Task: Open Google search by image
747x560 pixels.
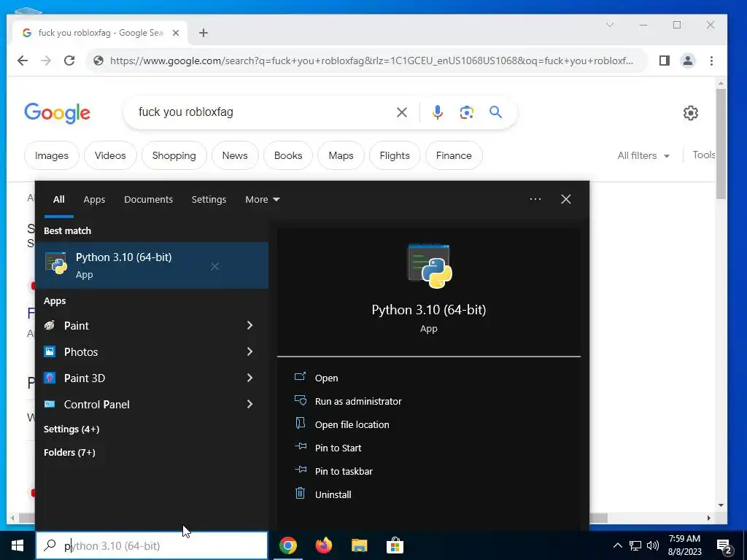Action: coord(466,112)
